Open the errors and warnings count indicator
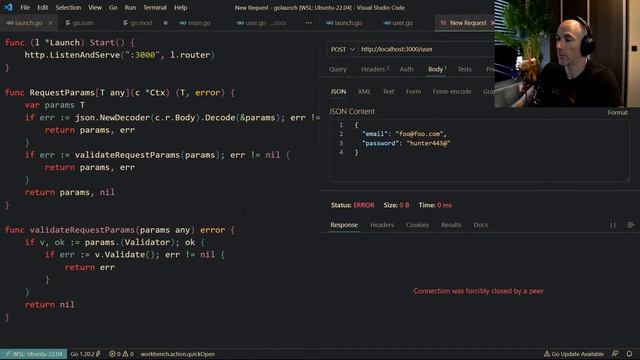The width and height of the screenshot is (640, 360). tap(121, 354)
